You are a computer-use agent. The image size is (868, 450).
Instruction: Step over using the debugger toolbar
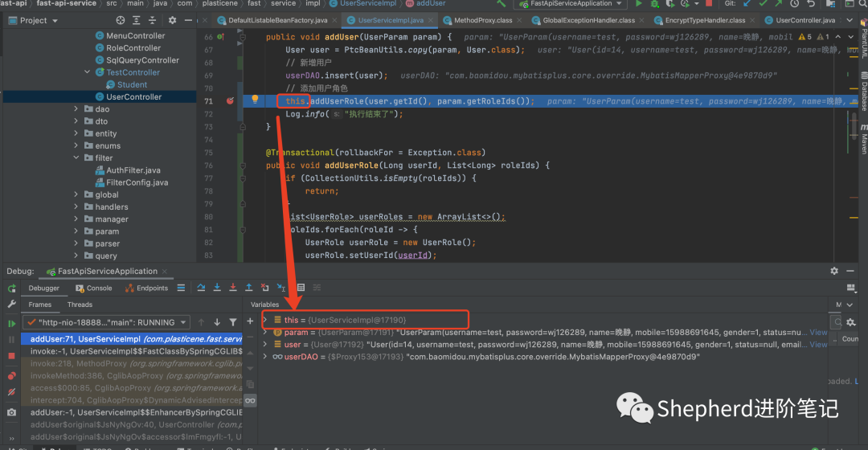(x=201, y=287)
